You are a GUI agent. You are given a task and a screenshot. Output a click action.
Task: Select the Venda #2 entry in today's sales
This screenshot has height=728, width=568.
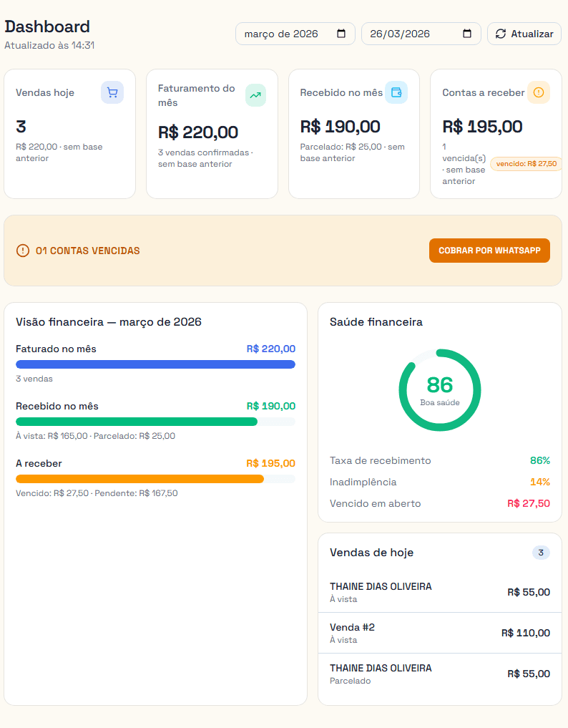439,632
